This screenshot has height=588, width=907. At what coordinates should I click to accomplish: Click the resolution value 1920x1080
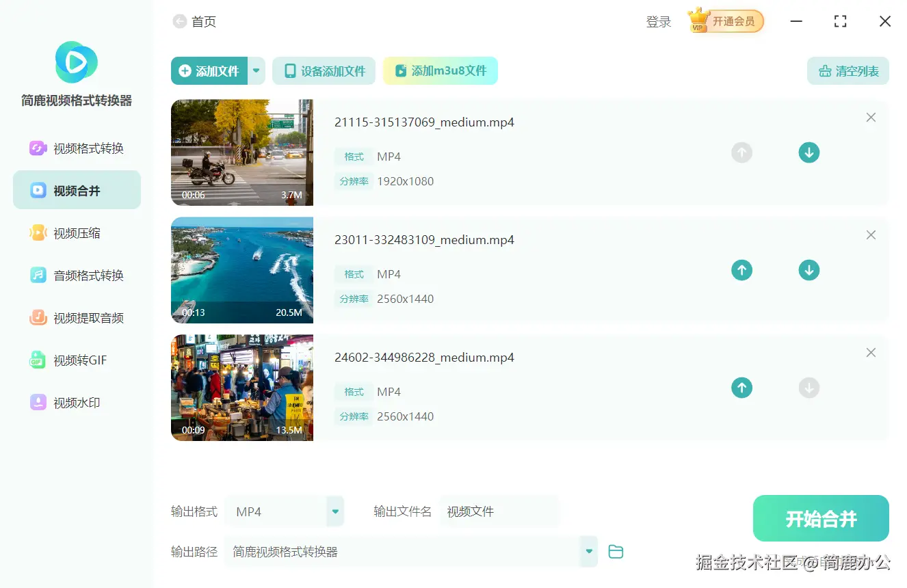406,181
